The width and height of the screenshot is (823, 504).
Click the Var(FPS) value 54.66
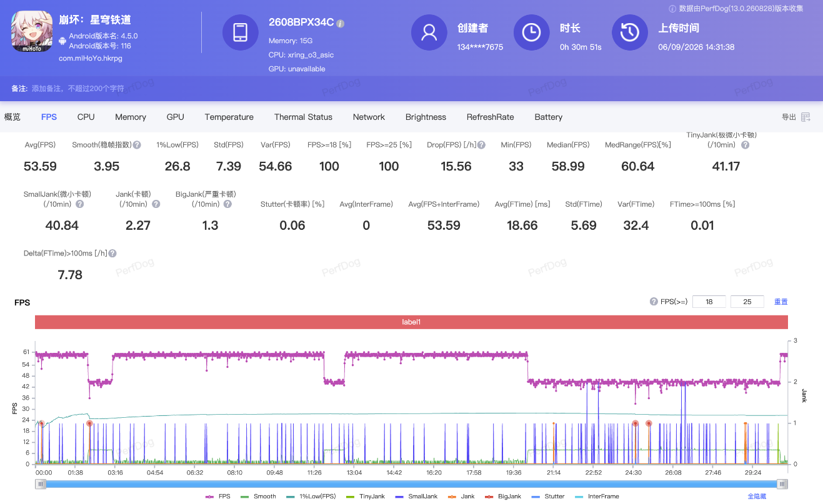tap(276, 166)
